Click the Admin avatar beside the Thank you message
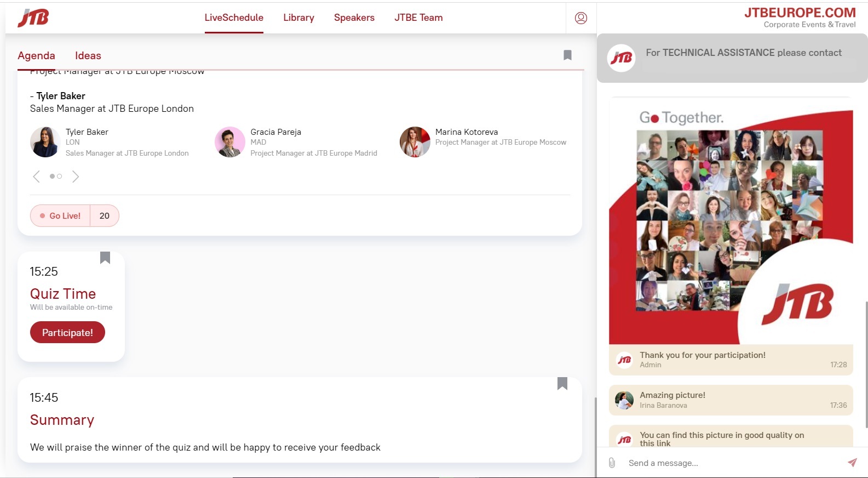 [x=624, y=360]
